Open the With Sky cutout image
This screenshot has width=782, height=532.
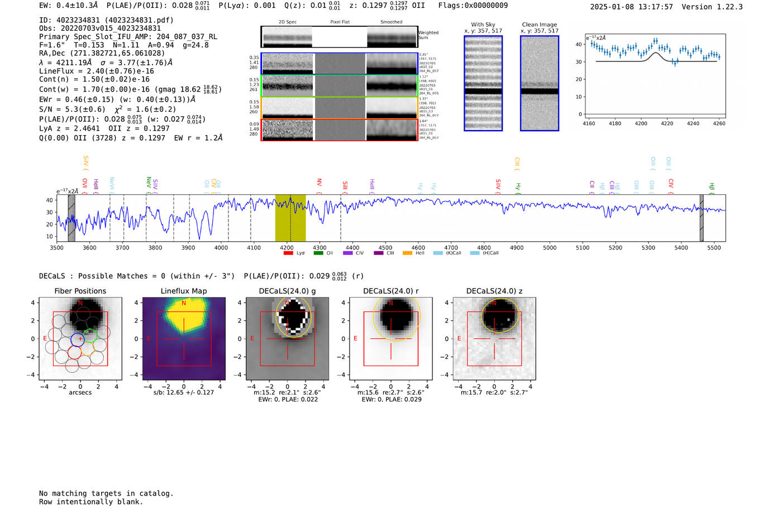tap(483, 83)
